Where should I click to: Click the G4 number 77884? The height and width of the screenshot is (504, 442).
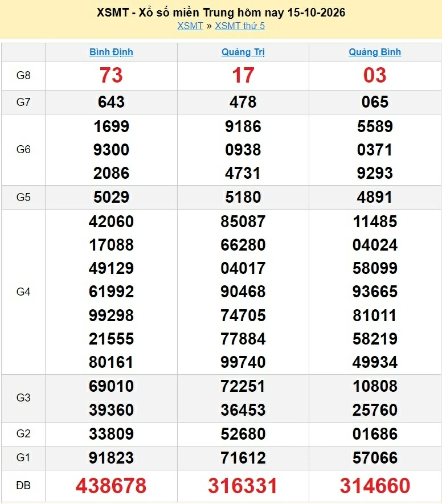243,339
